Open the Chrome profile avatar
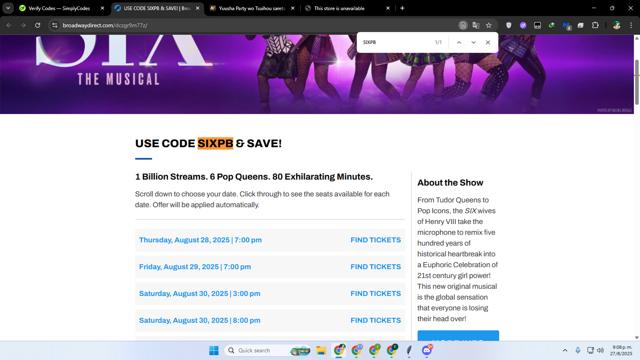The height and width of the screenshot is (360, 640). coord(616,25)
